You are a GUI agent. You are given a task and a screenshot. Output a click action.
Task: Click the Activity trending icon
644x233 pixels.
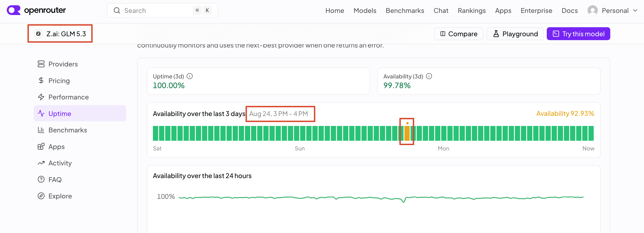(x=41, y=163)
